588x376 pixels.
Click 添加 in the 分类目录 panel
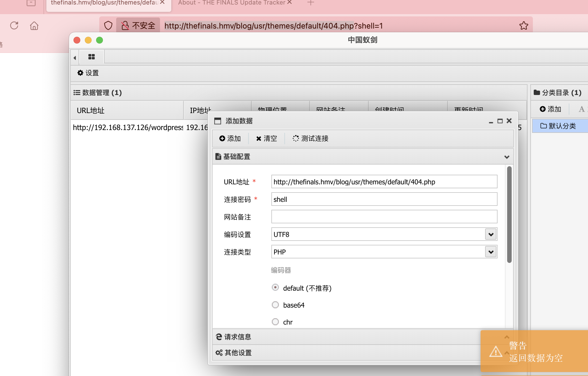pyautogui.click(x=550, y=109)
